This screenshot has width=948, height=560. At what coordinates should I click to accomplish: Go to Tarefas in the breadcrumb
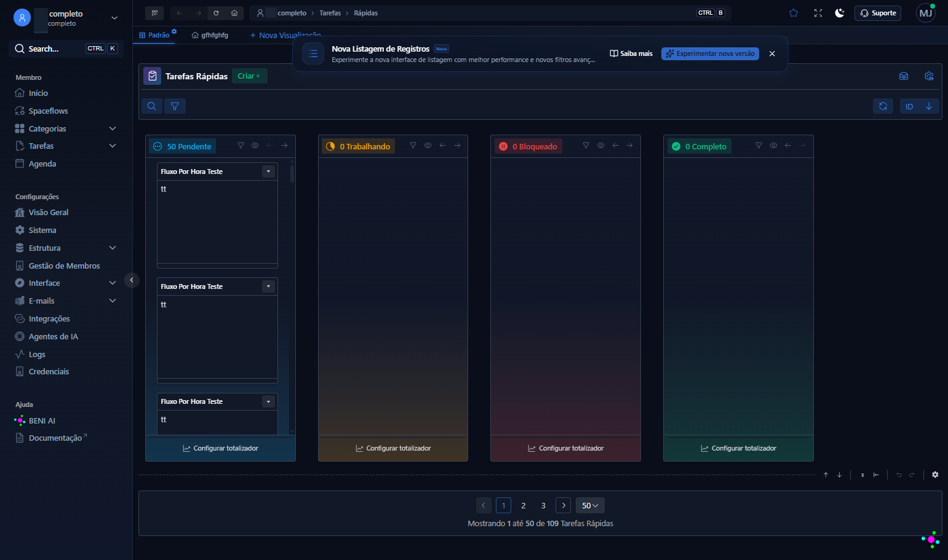click(330, 13)
